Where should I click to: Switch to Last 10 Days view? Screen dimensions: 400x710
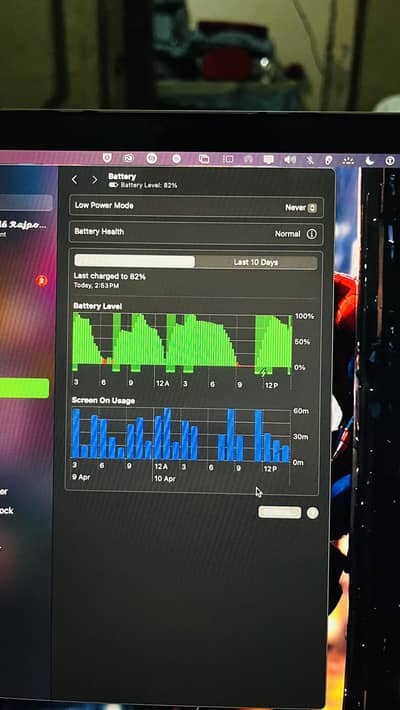[x=255, y=262]
